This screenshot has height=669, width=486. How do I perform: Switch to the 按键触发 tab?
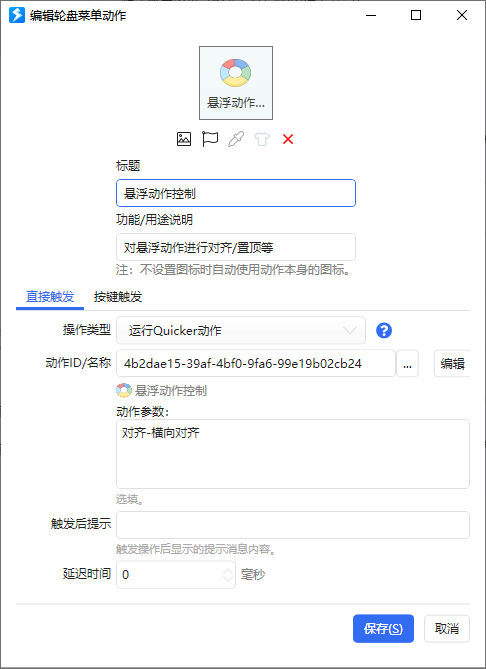coord(118,297)
